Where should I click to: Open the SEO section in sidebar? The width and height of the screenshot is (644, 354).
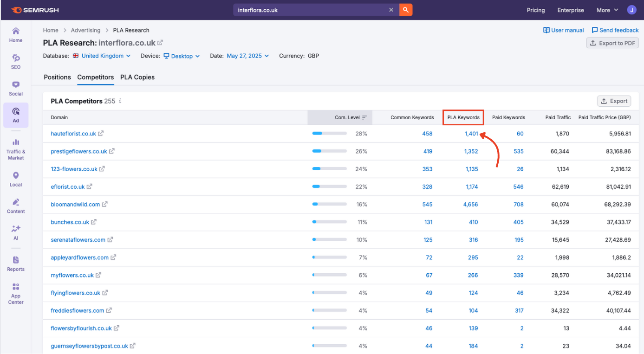[16, 61]
